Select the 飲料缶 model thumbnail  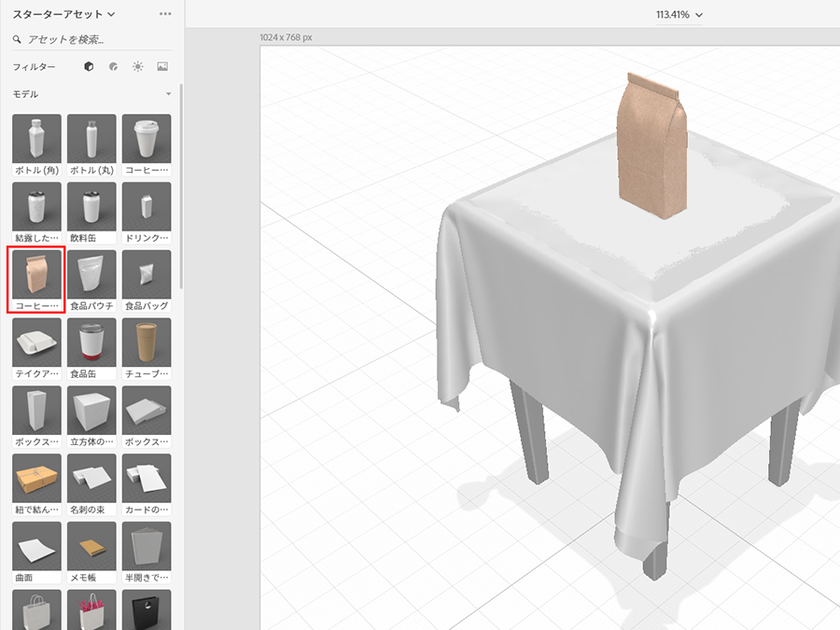(91, 206)
